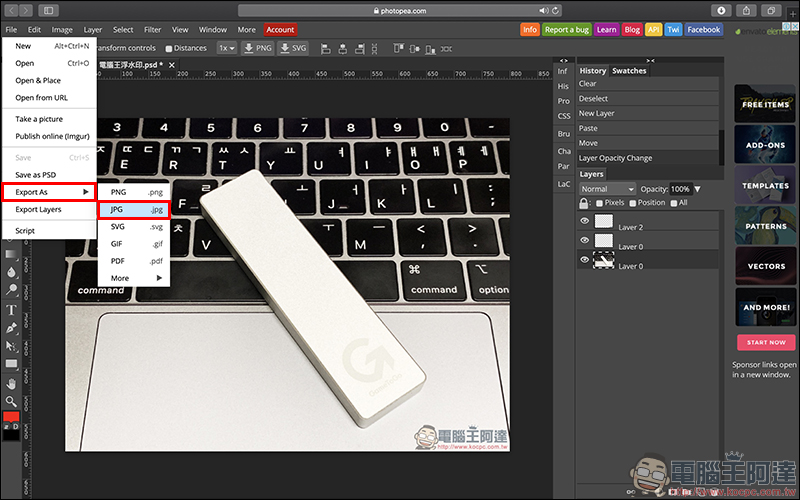Image resolution: width=800 pixels, height=500 pixels.
Task: Click the align top edges icon
Action: pos(398,49)
